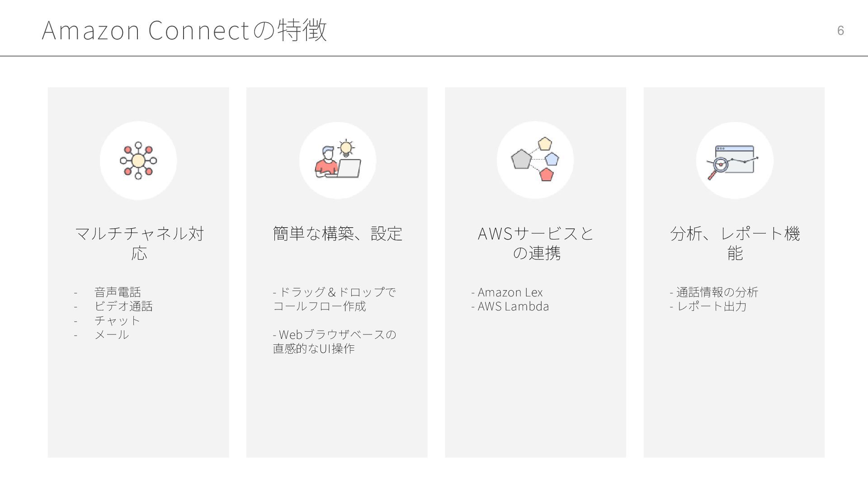The height and width of the screenshot is (488, 868).
Task: Click the person with laptop and lightbulb icon
Action: pyautogui.click(x=338, y=159)
